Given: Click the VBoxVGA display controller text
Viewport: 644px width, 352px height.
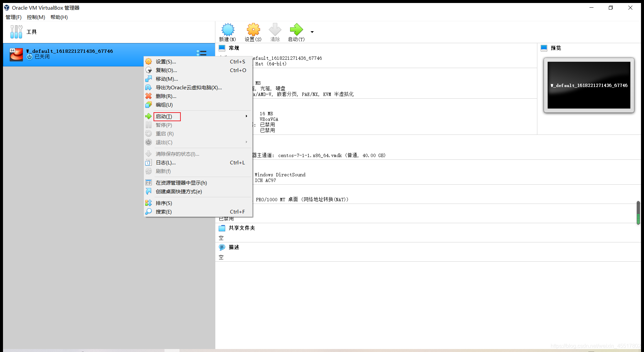Looking at the screenshot, I should point(269,119).
